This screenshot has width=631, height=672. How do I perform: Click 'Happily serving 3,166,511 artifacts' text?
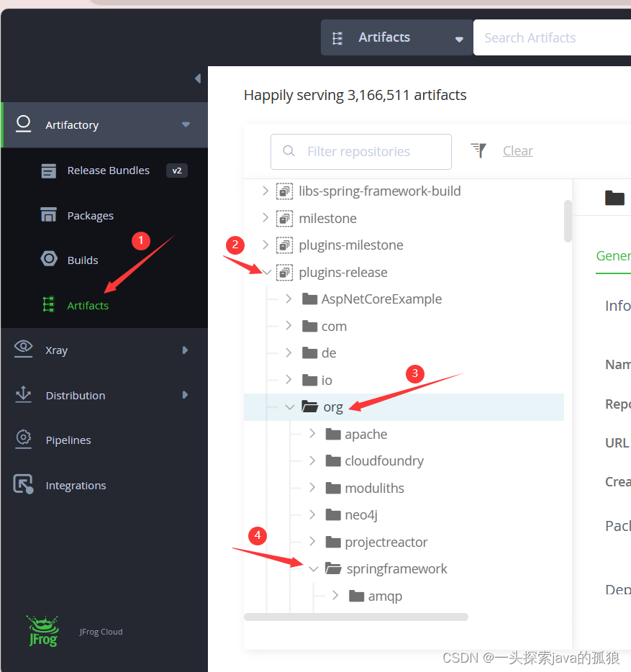(x=355, y=95)
